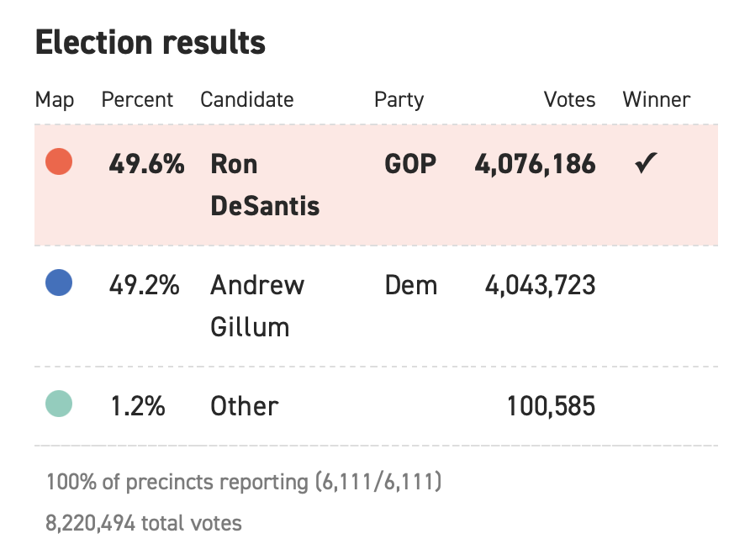Click the Winner column header
Screen dimensions: 750x560
tap(656, 100)
